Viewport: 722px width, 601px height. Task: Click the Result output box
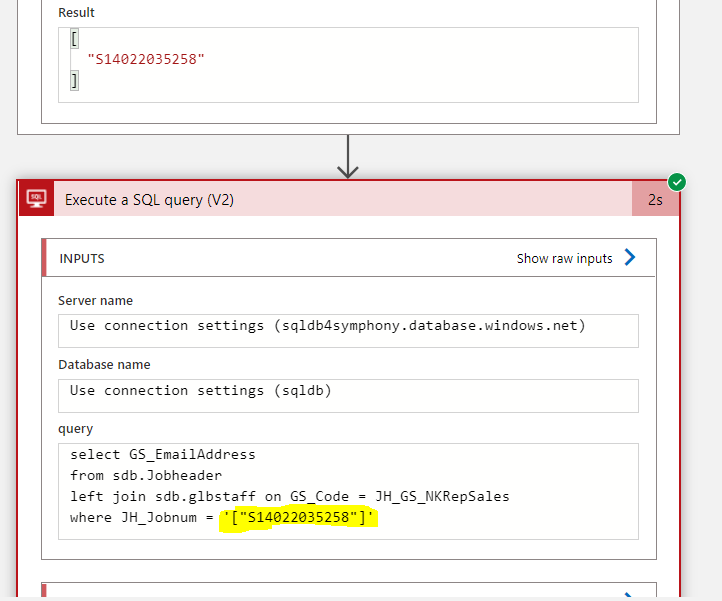coord(348,65)
